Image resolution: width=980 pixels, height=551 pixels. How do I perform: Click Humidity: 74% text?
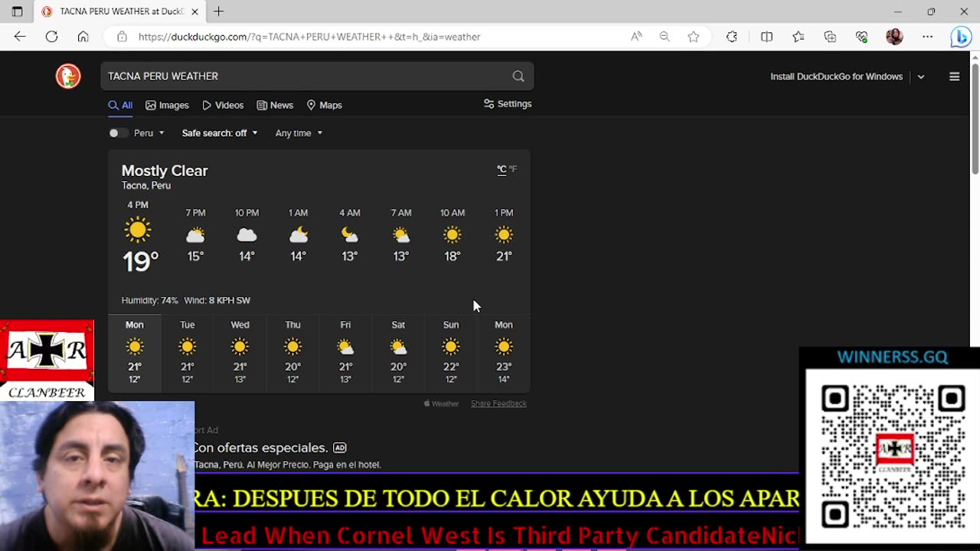tap(149, 300)
